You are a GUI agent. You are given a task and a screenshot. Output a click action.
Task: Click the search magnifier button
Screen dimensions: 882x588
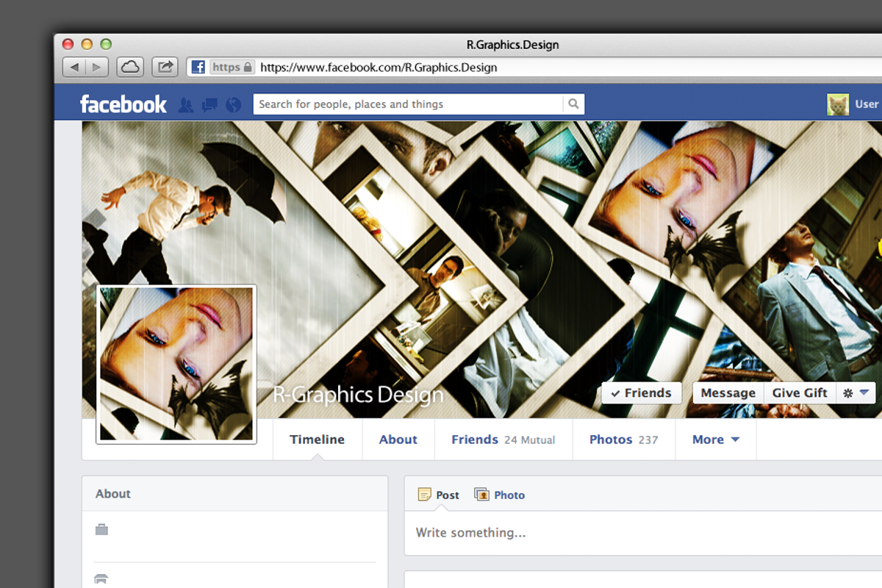click(574, 104)
